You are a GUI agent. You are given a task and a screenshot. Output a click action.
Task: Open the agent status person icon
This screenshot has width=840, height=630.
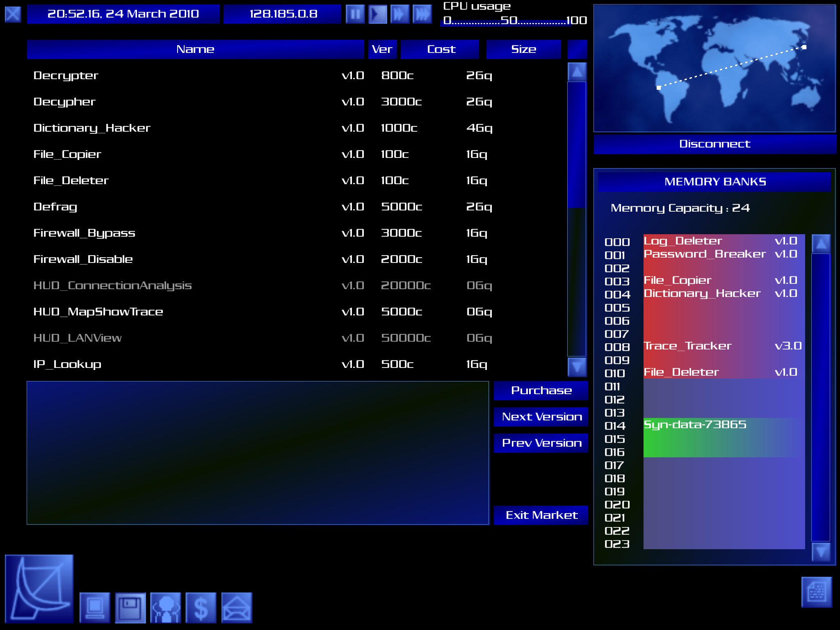point(166,607)
